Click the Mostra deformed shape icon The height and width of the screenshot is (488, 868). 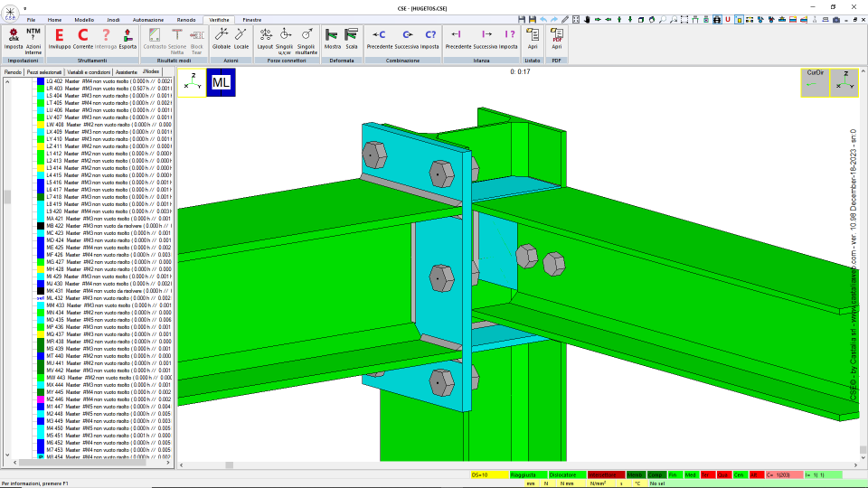332,39
